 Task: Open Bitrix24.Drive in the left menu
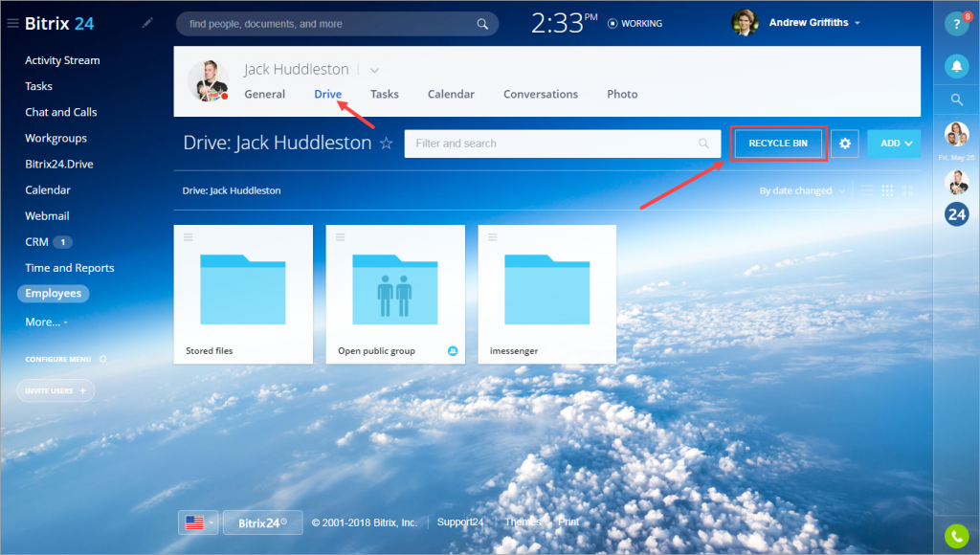click(59, 164)
